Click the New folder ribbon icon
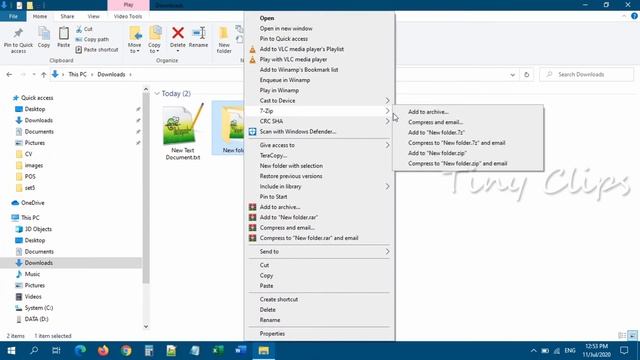 coord(224,40)
